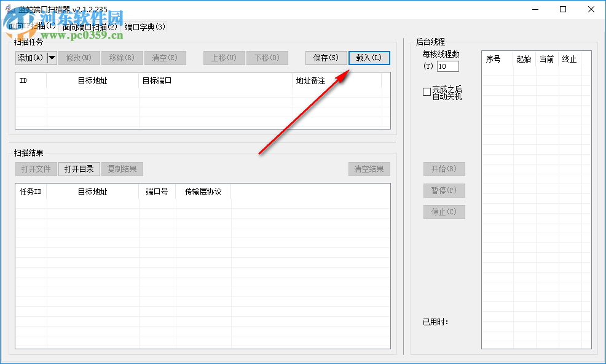606x364 pixels.
Task: Click the application title bar icon
Action: (11, 9)
